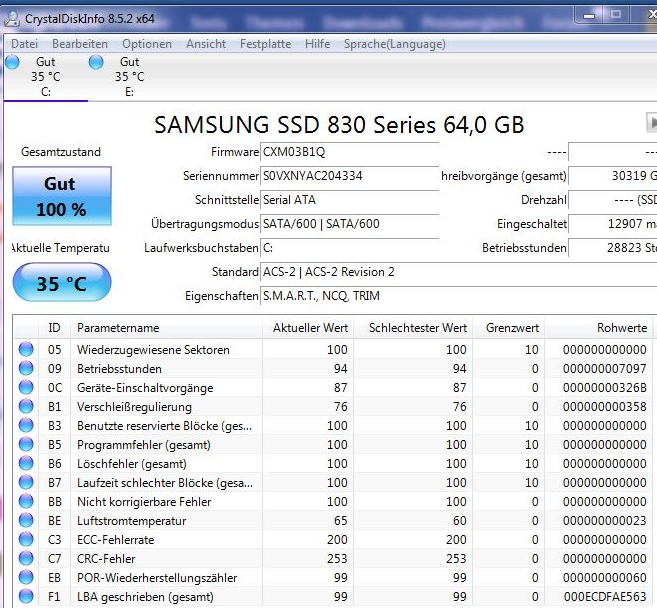The image size is (657, 608).
Task: Open the Bearbeiten menu
Action: (x=80, y=44)
